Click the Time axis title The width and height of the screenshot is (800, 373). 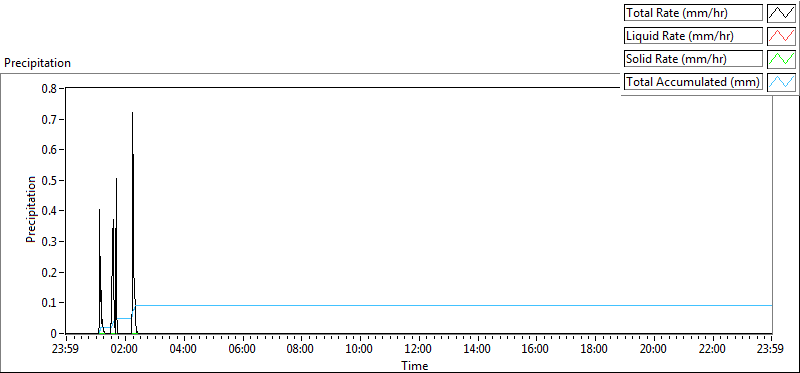414,365
